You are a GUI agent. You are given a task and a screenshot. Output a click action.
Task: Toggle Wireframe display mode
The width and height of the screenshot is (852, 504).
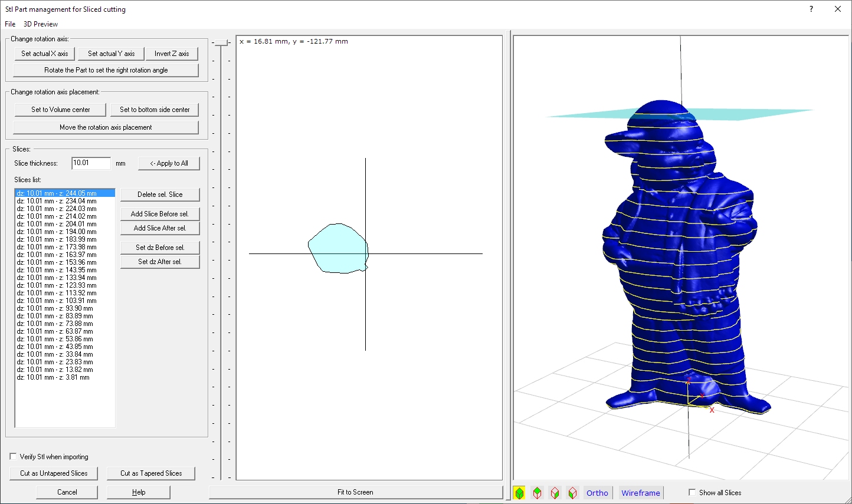tap(641, 493)
